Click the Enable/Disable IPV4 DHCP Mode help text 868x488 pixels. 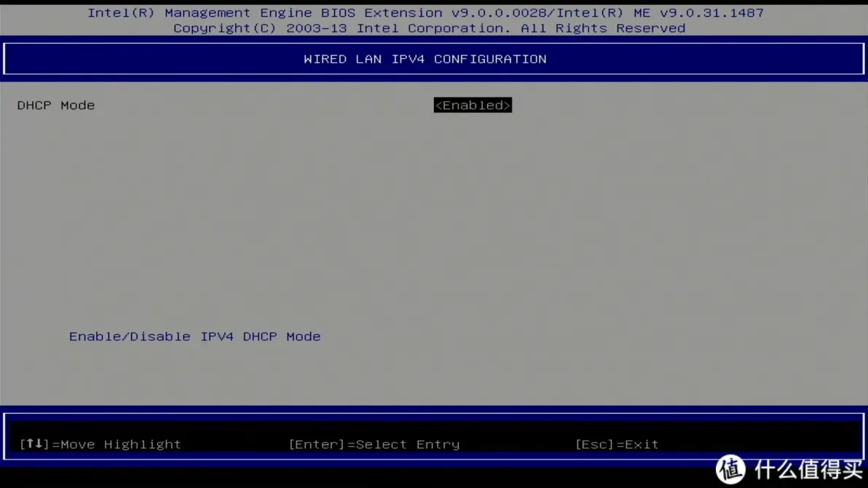pos(194,337)
